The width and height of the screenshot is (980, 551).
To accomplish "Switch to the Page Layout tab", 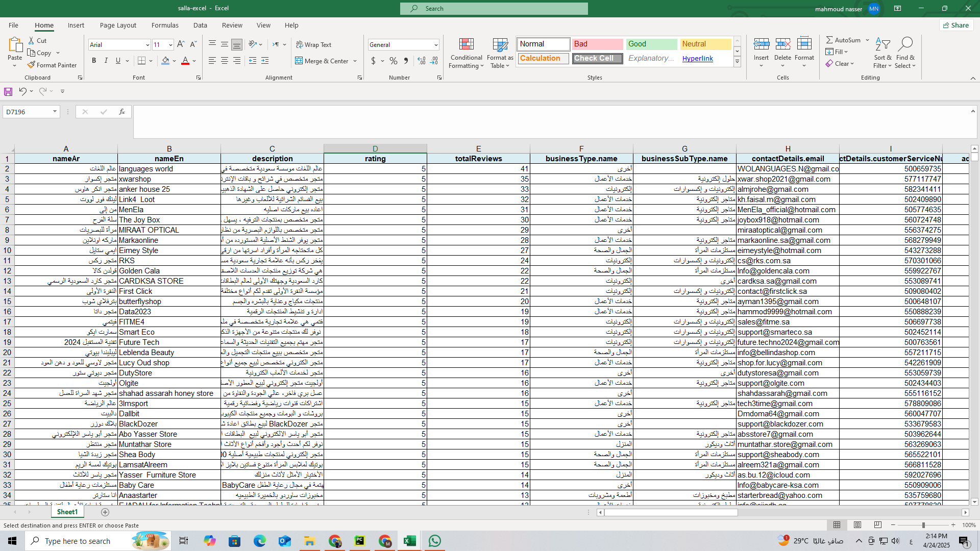I will 118,26.
